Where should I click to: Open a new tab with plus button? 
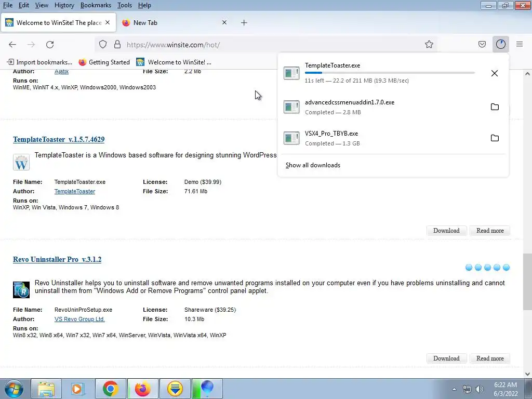point(244,23)
